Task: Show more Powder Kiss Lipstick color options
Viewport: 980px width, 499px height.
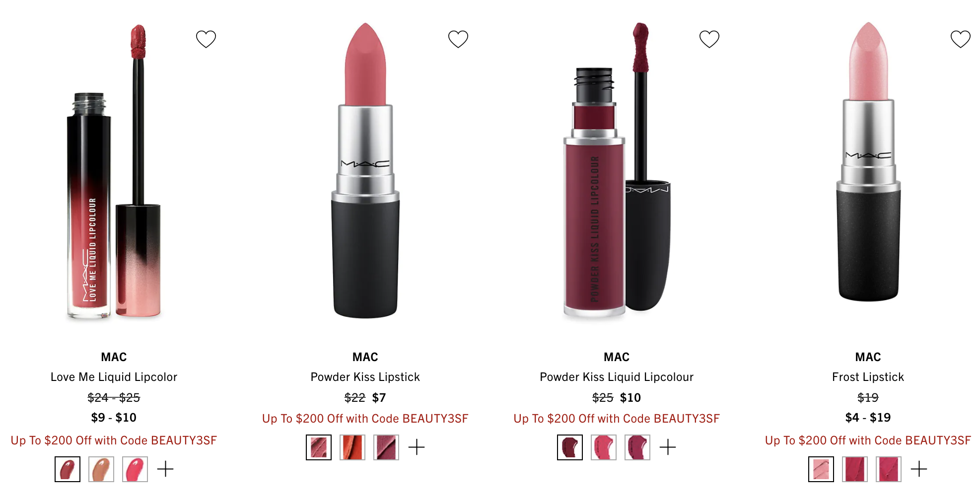Action: (417, 447)
